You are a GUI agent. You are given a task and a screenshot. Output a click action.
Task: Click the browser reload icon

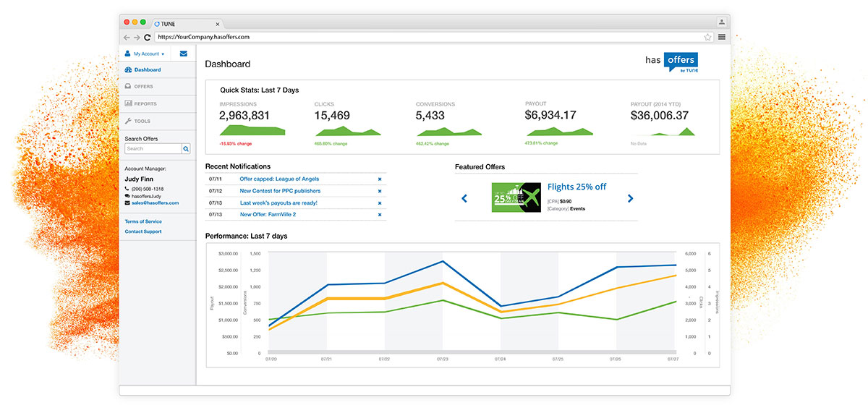click(x=148, y=37)
